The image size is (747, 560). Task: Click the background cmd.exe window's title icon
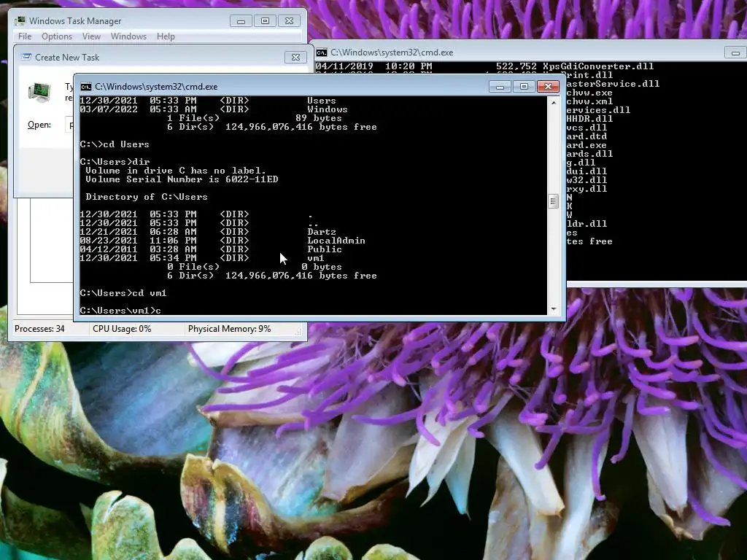[322, 52]
